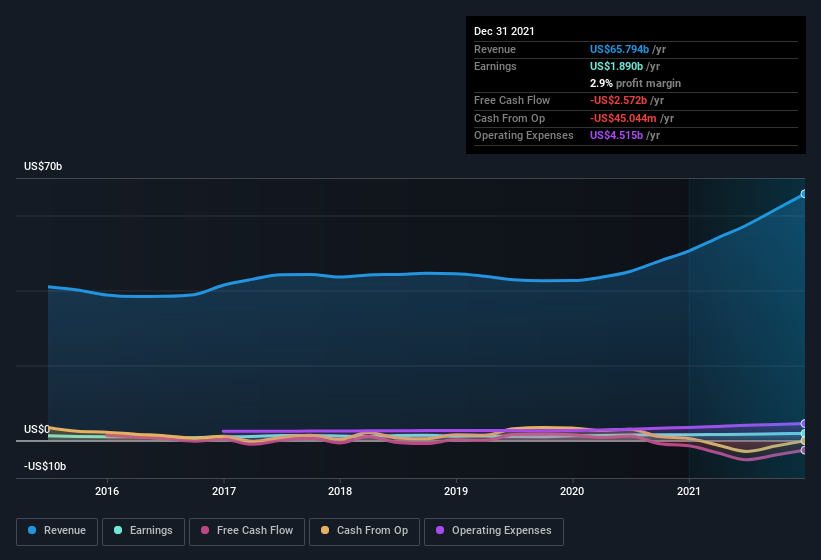Click the Revenue endpoint marker on blue line

pos(803,194)
